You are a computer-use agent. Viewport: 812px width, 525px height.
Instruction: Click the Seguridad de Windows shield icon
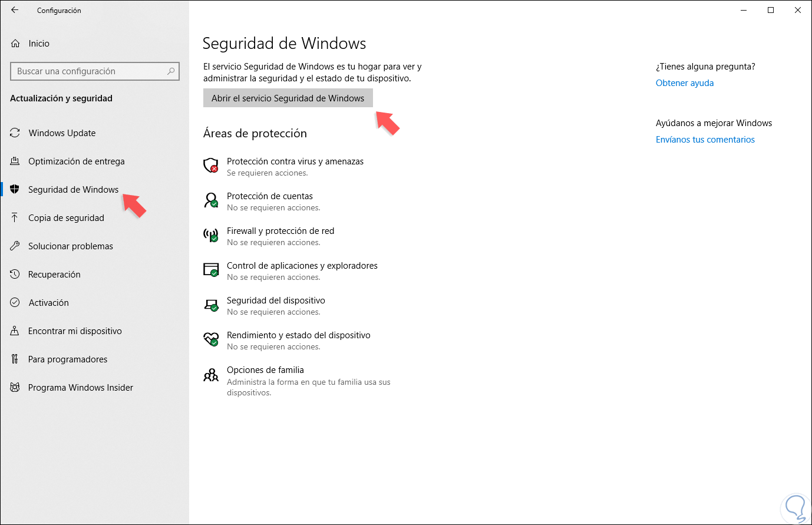[x=15, y=190]
